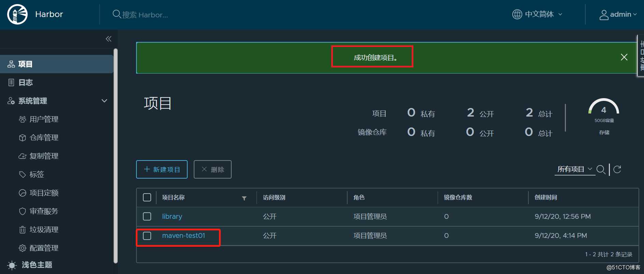
Task: Select all projects header checkbox
Action: (147, 197)
